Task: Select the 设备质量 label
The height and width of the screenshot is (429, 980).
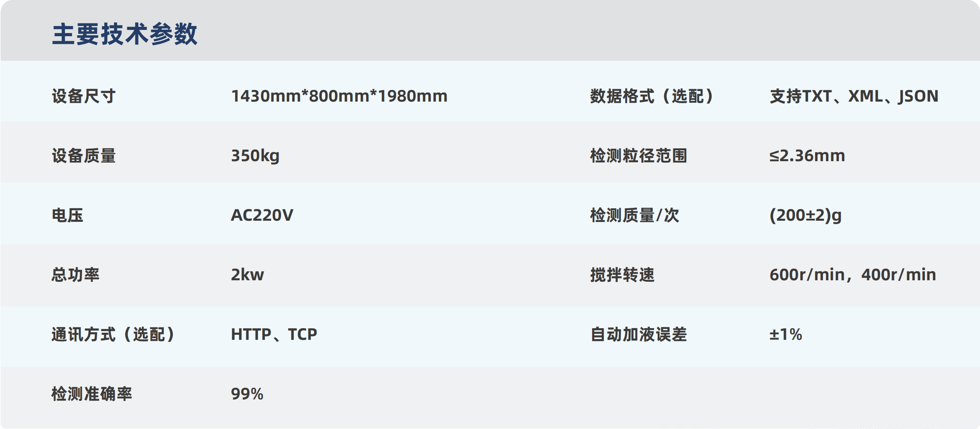Action: coord(84,155)
